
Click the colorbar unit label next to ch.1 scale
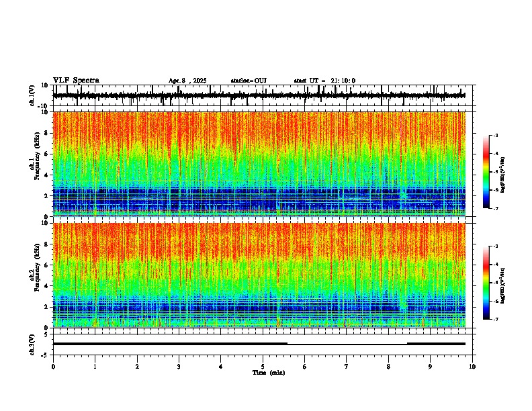click(x=502, y=175)
